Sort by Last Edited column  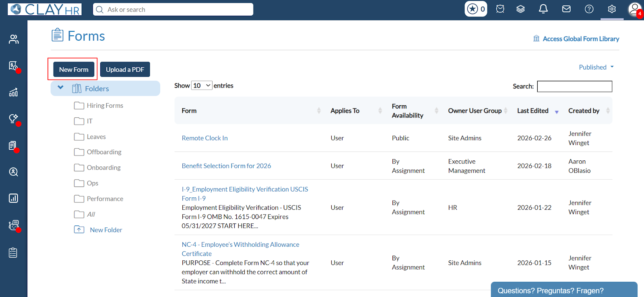pos(537,111)
